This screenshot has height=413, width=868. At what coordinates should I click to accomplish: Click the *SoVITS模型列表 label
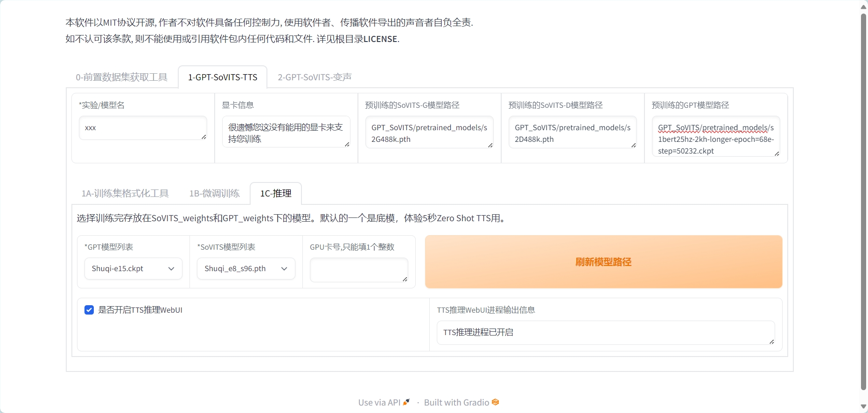pyautogui.click(x=226, y=247)
